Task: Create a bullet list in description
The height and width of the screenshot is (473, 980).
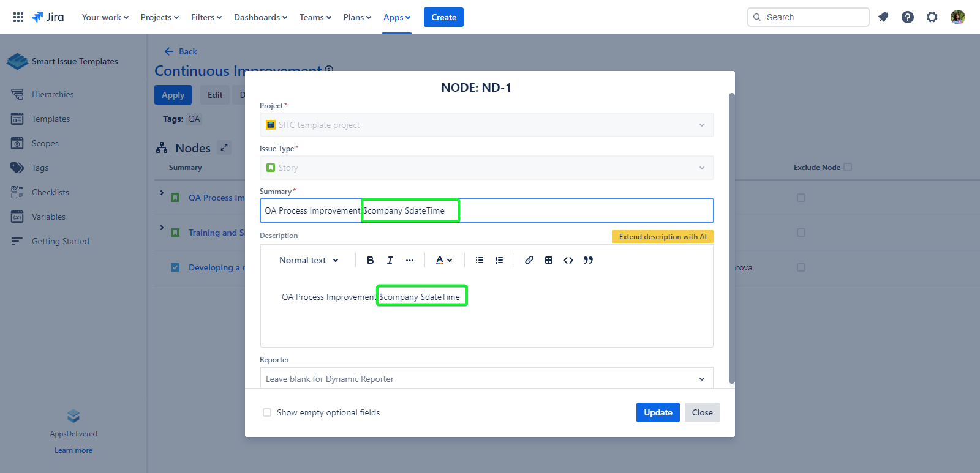Action: point(480,260)
